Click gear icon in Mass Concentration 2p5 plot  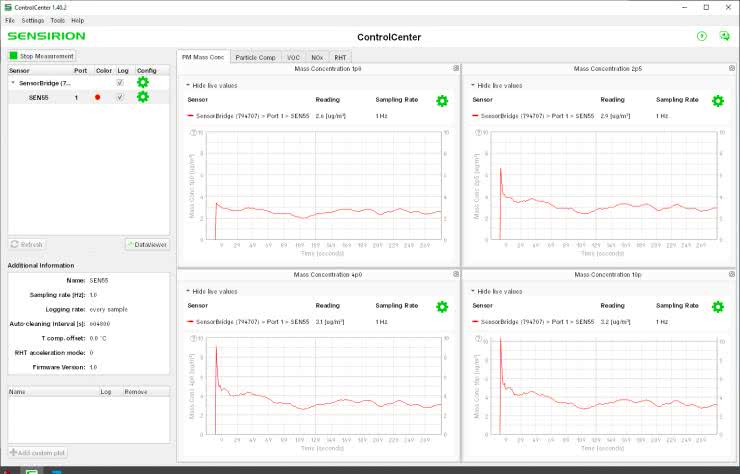click(717, 101)
